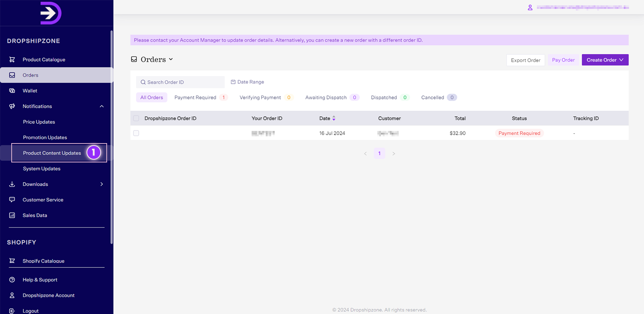Tick the checkbox for the 16 Jul 2024 order

click(136, 133)
